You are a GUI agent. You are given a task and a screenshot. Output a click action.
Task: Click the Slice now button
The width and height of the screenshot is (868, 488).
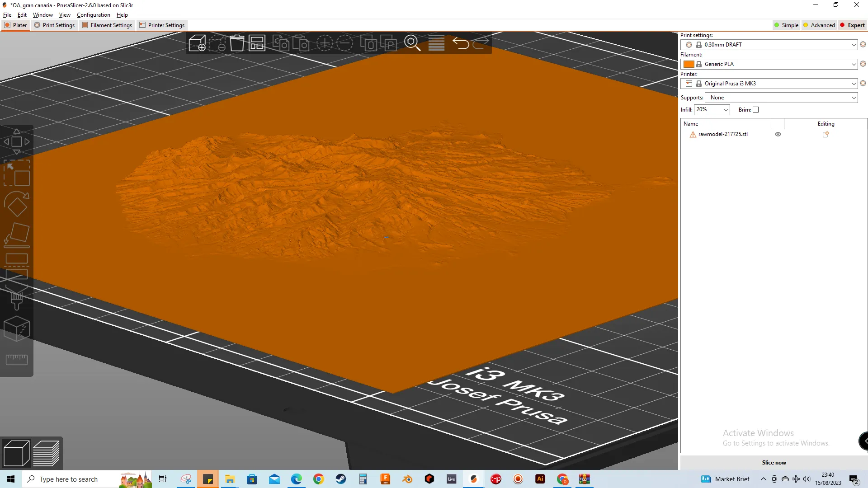click(774, 462)
